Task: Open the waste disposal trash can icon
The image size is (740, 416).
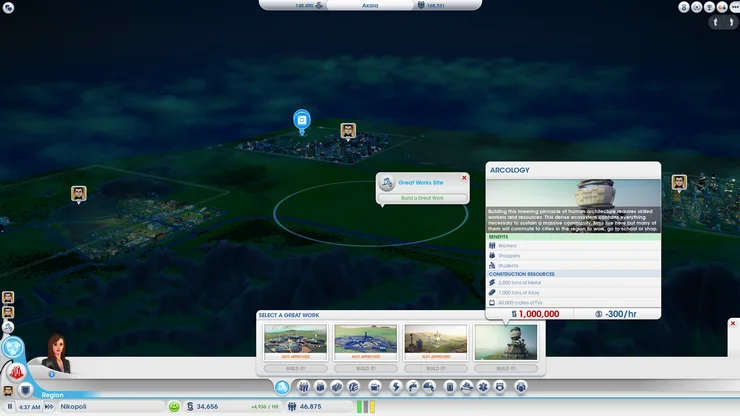Action: tap(450, 387)
